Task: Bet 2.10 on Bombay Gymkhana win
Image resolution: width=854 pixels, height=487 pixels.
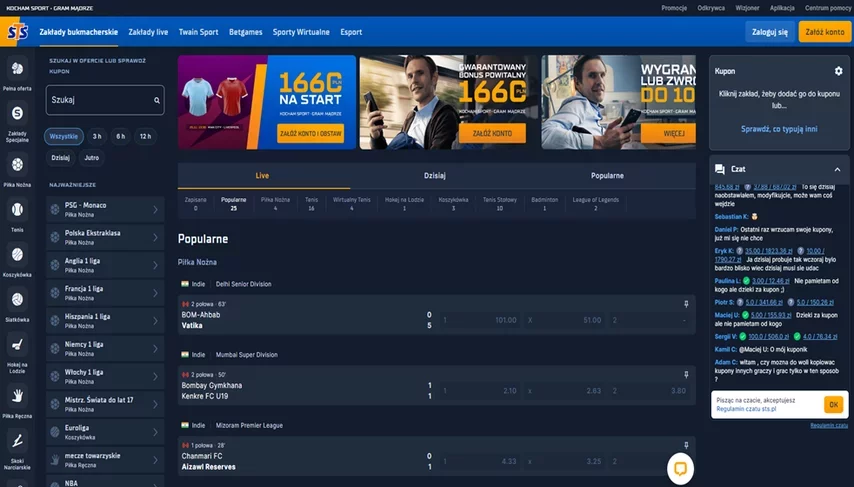Action: coord(479,391)
